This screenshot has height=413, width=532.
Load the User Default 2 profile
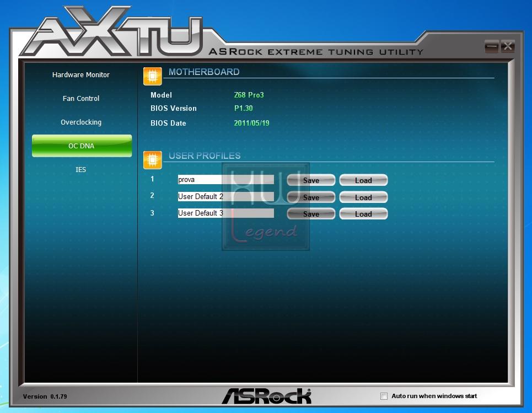[363, 197]
